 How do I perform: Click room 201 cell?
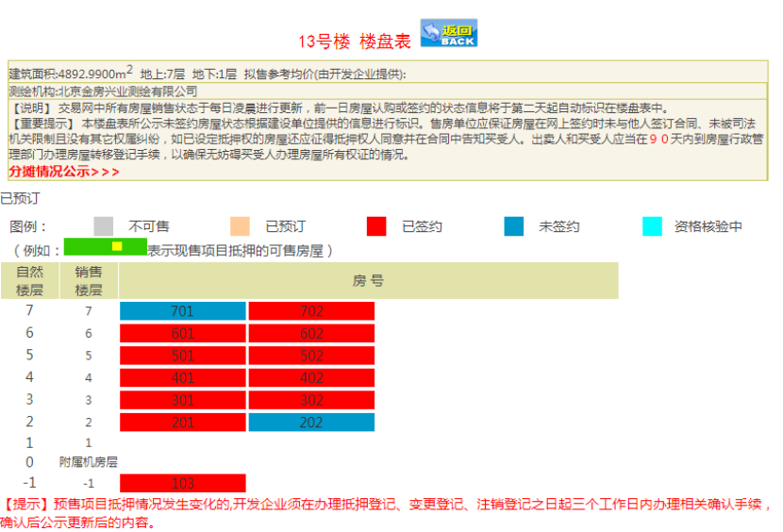pos(183,422)
